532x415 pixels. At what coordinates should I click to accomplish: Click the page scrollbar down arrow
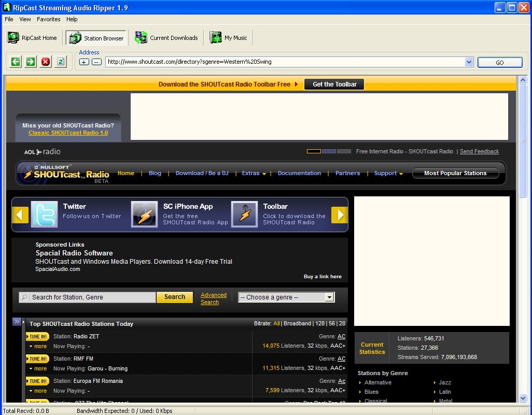523,398
